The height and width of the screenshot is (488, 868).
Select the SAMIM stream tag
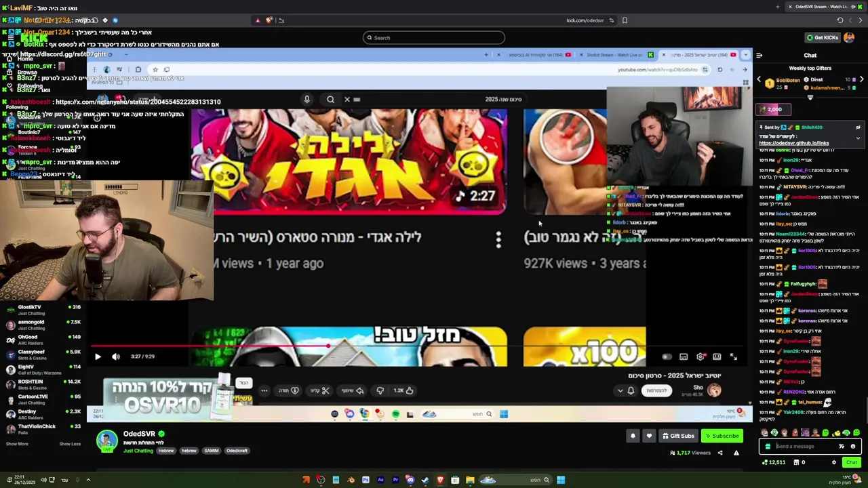(x=212, y=451)
